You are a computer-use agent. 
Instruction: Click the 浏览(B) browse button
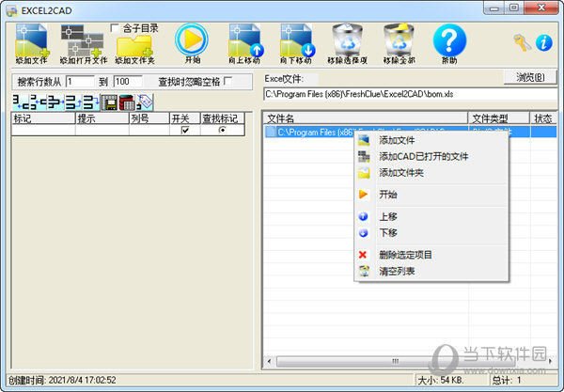pos(530,77)
